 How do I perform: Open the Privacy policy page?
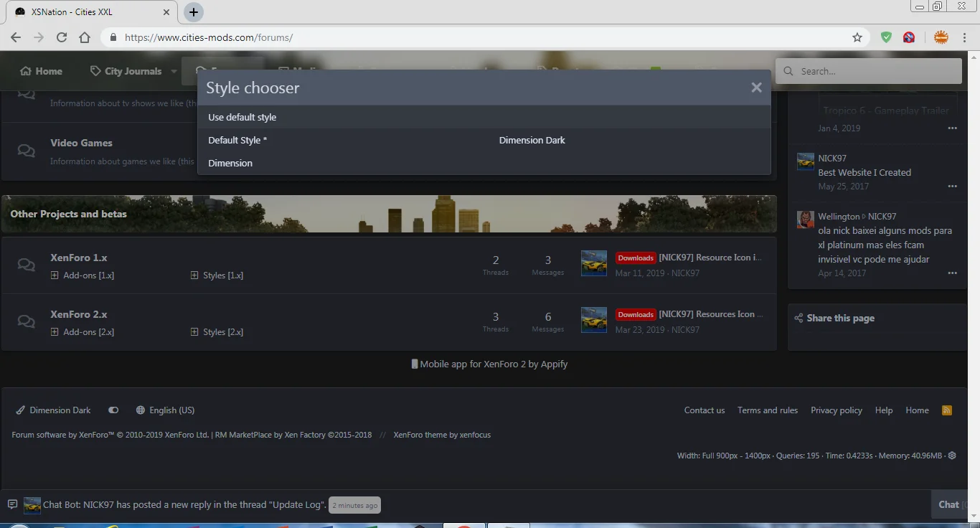[x=837, y=410]
